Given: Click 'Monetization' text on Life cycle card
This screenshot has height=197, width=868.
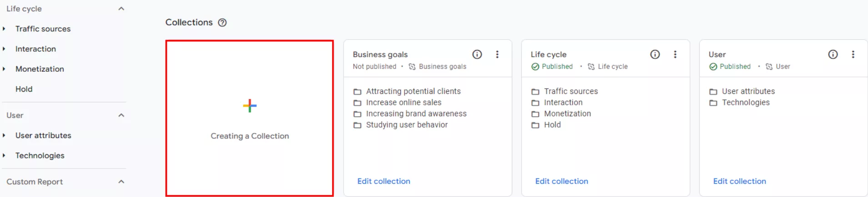Looking at the screenshot, I should tap(568, 113).
